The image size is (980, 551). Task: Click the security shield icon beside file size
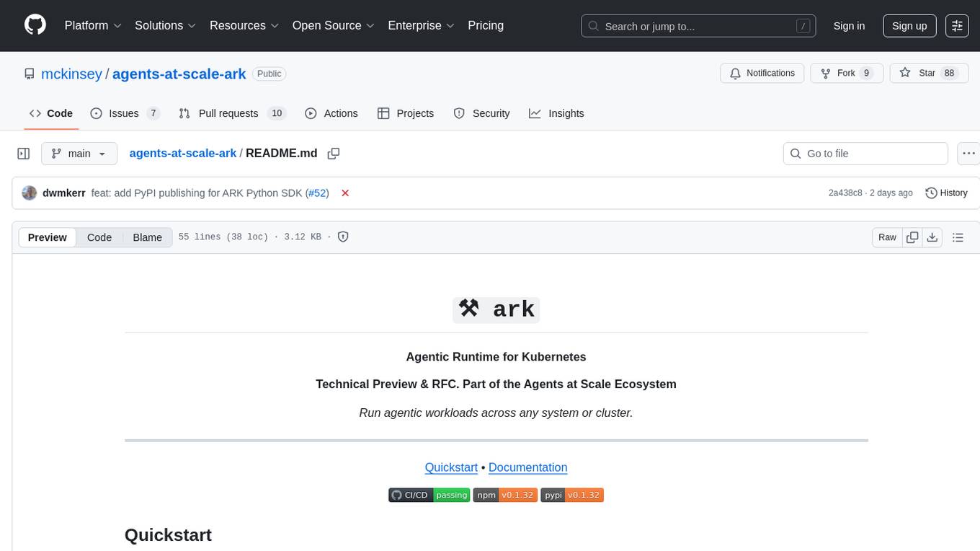343,237
